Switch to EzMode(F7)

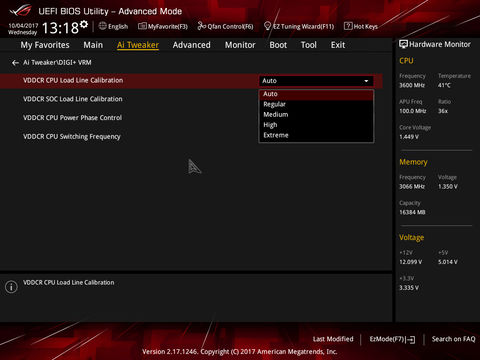[392, 339]
